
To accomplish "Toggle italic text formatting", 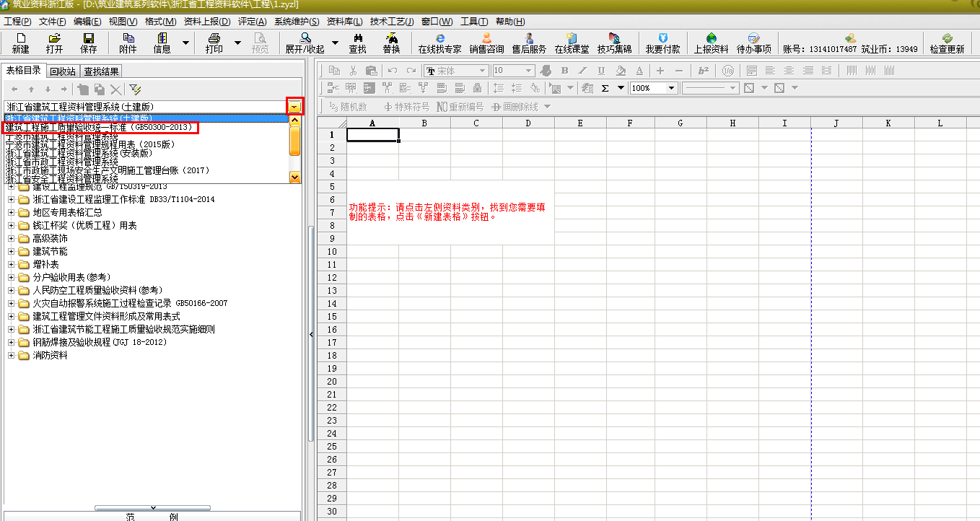I will (582, 71).
